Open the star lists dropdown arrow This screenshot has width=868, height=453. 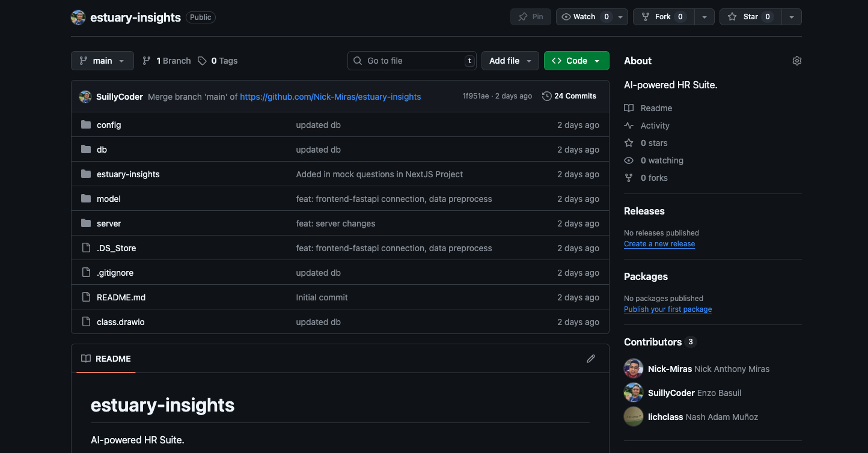792,17
